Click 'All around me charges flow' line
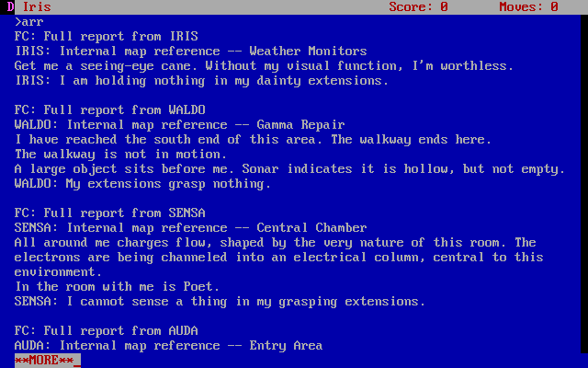Screen dimensions: 588x368 pos(275,243)
